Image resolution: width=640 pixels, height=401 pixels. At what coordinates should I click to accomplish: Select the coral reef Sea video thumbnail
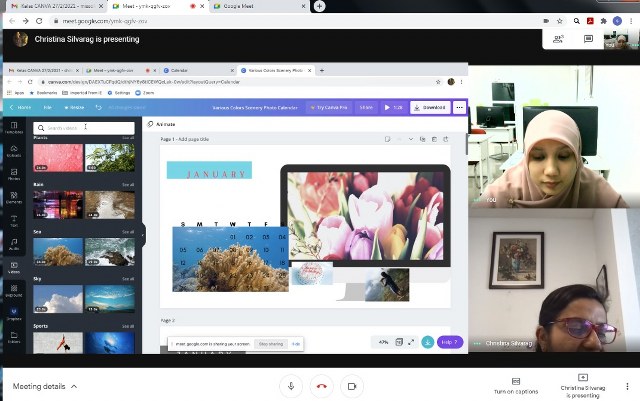point(58,252)
